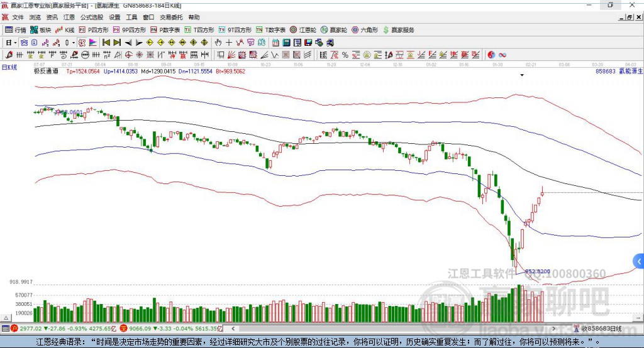Open the 文件 menu
The image size is (644, 348).
(x=18, y=17)
